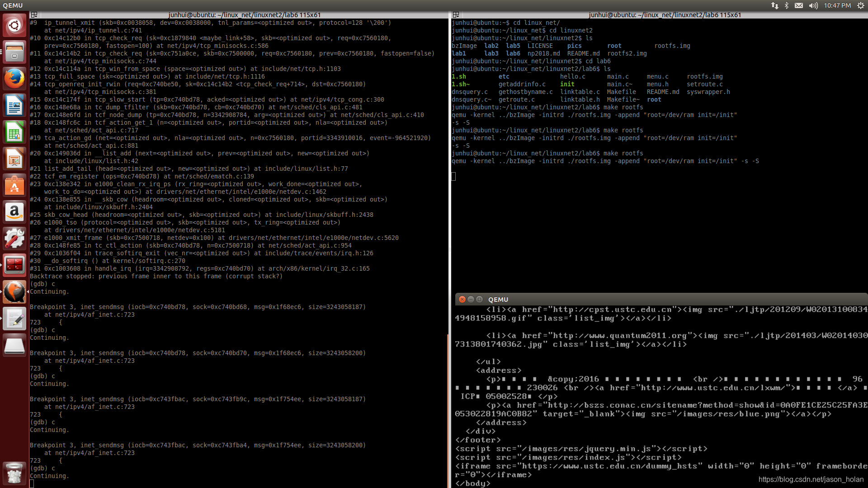
Task: Open LibreOffice Writer
Action: point(14,105)
